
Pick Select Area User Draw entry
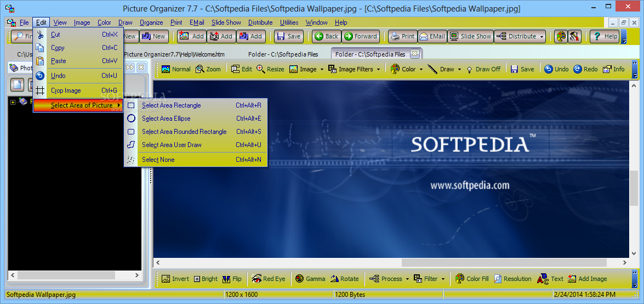(x=196, y=145)
